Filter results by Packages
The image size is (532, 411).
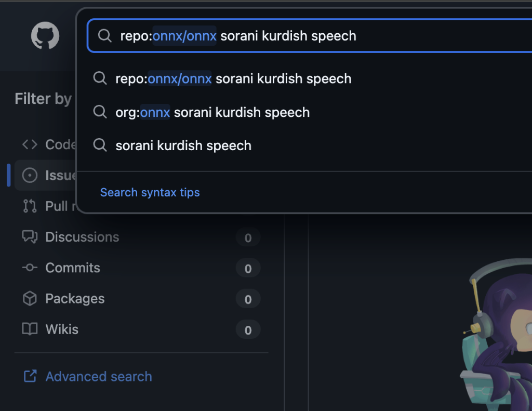point(75,299)
